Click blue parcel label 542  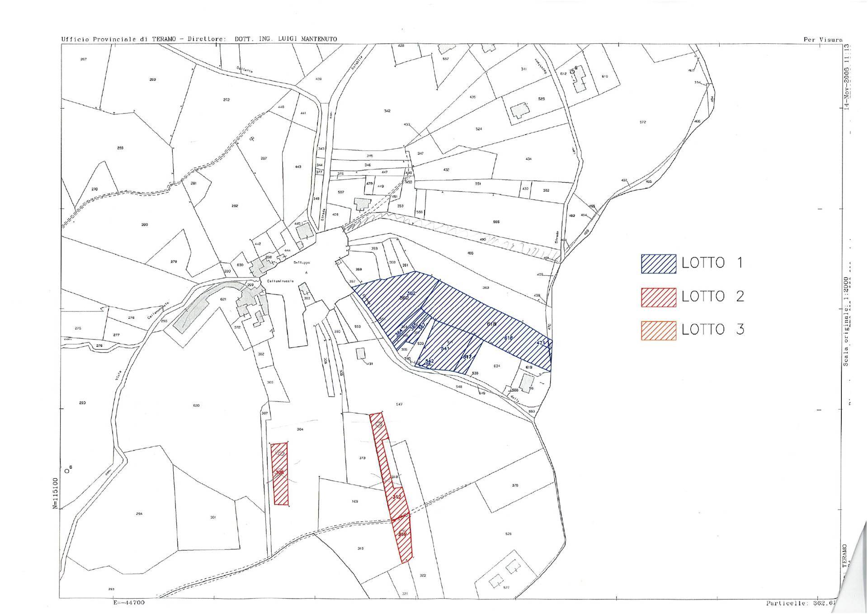pos(429,361)
